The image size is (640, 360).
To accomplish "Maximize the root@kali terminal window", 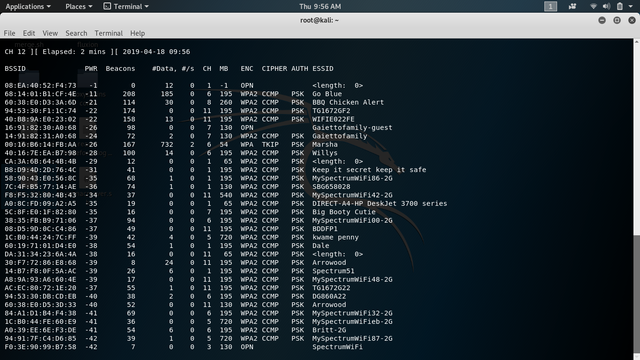I will (x=617, y=20).
